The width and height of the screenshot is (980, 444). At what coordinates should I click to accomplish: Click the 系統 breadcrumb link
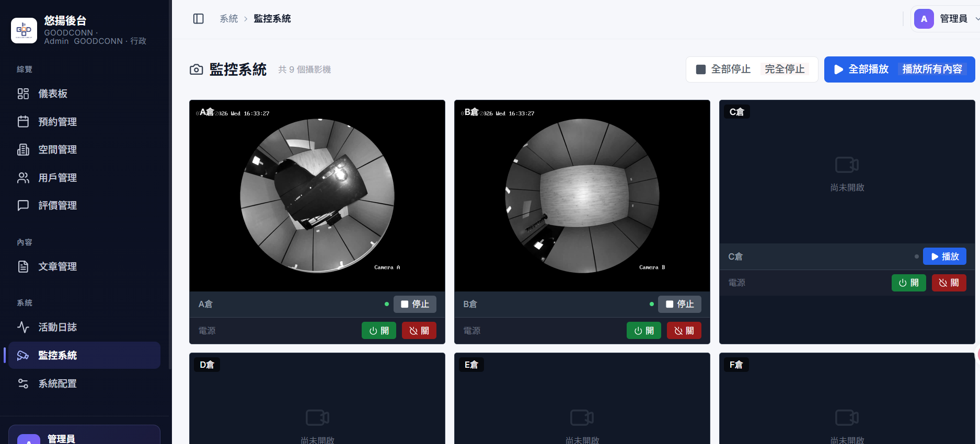click(x=228, y=19)
